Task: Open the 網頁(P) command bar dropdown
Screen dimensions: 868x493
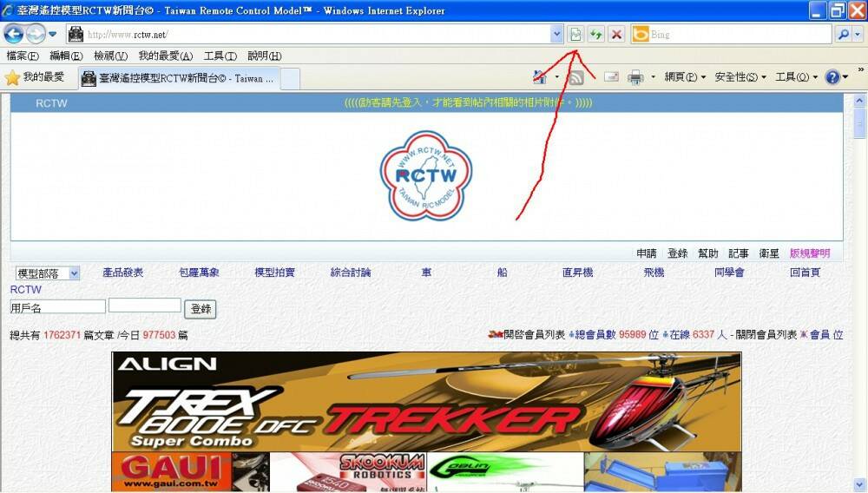Action: pyautogui.click(x=685, y=77)
